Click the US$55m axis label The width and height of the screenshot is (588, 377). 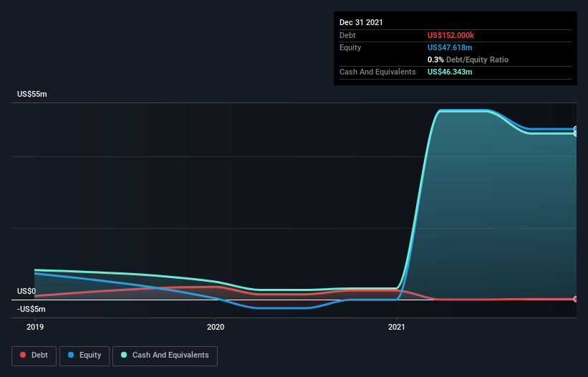(x=32, y=94)
